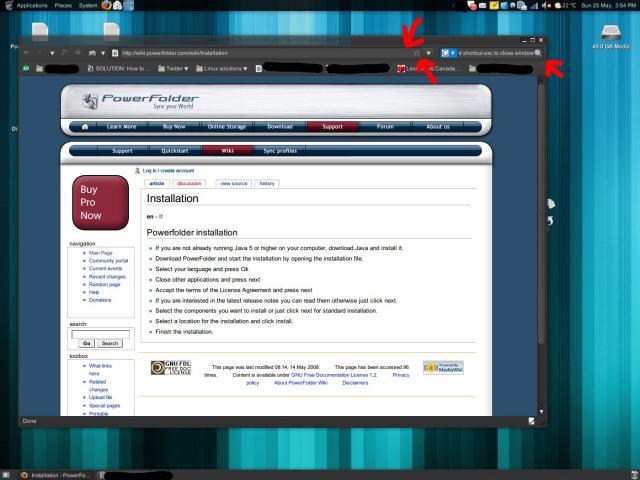Click the reload page button
Viewport: 640px width, 480px height.
click(64, 53)
